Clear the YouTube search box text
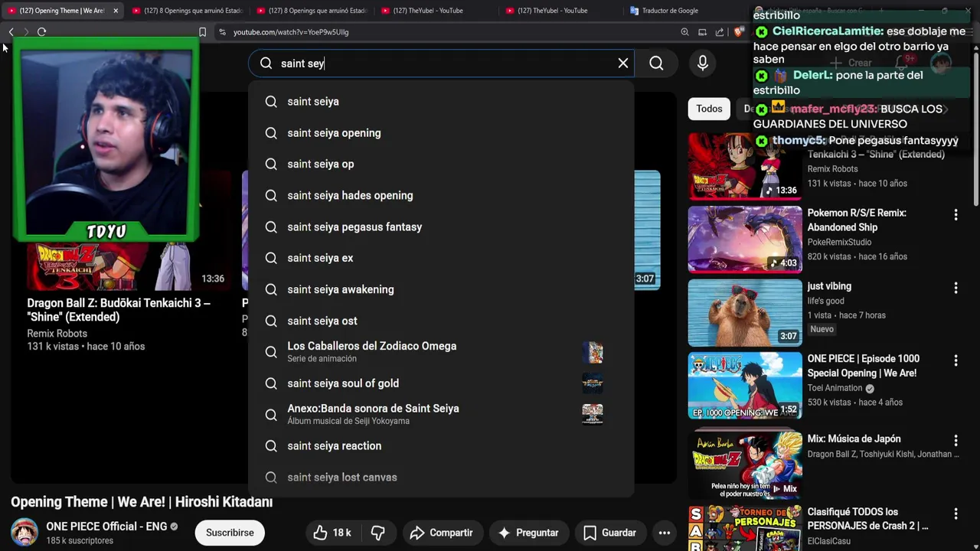Viewport: 980px width, 551px height. coord(623,64)
